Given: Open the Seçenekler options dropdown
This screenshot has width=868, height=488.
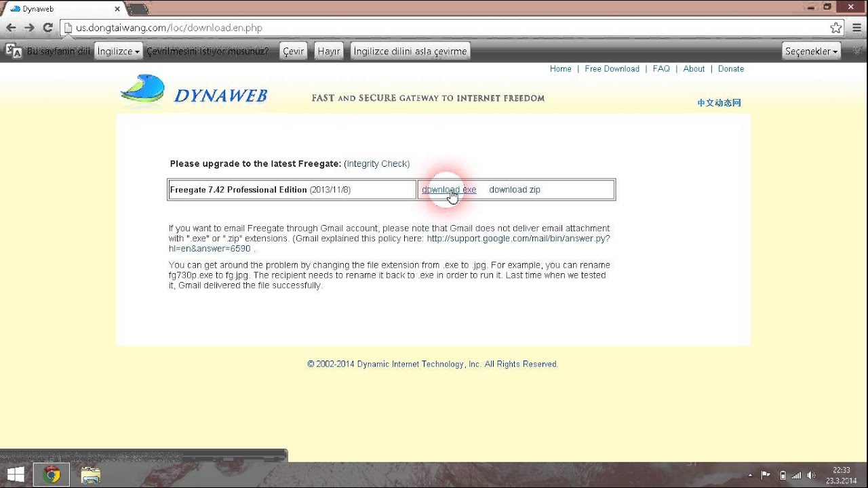Looking at the screenshot, I should tap(811, 52).
